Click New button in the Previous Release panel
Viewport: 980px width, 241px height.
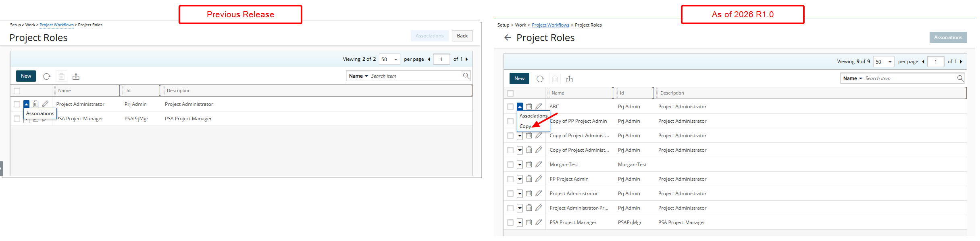(x=26, y=76)
